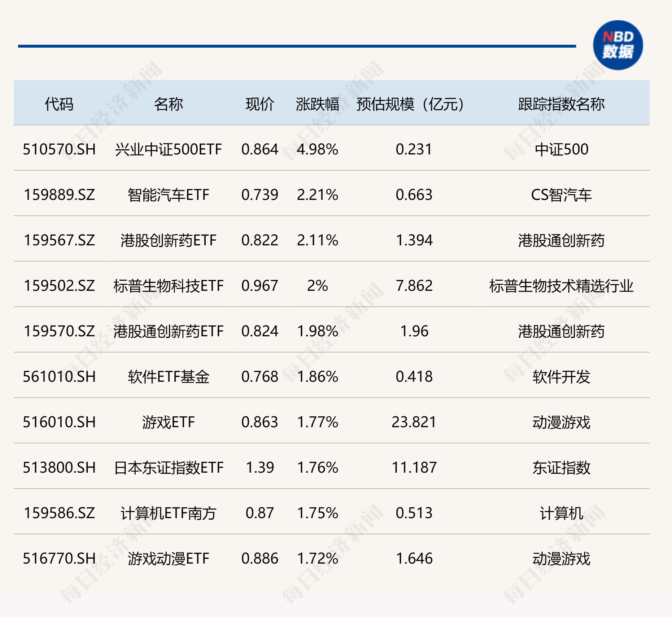Select the name 游戏ETF
Screen dimensions: 672x617
pyautogui.click(x=169, y=422)
